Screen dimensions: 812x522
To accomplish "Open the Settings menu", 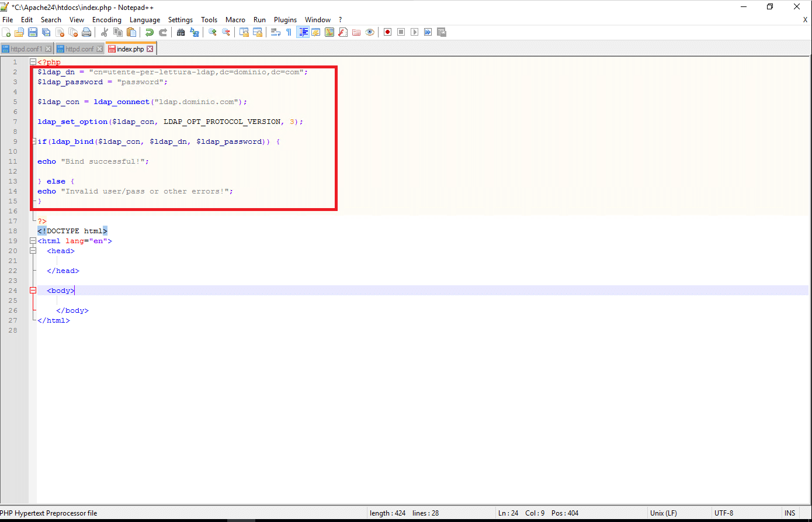I will (x=181, y=20).
